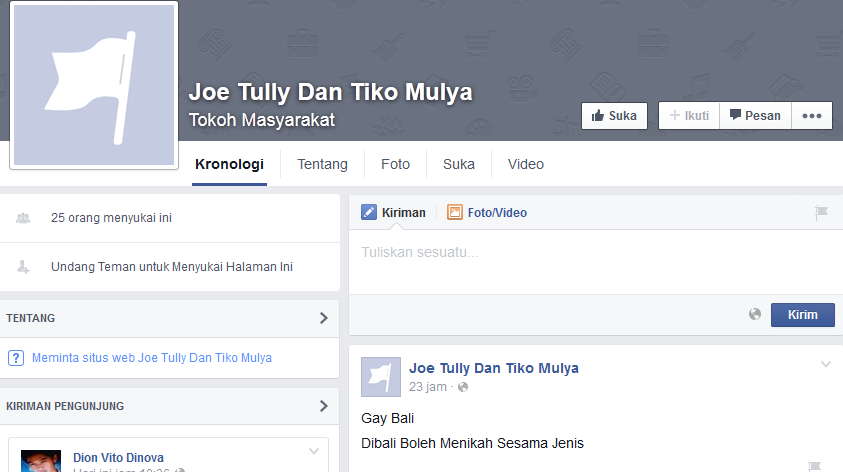Click the invite friends person-plus icon
The height and width of the screenshot is (472, 843).
coord(23,267)
